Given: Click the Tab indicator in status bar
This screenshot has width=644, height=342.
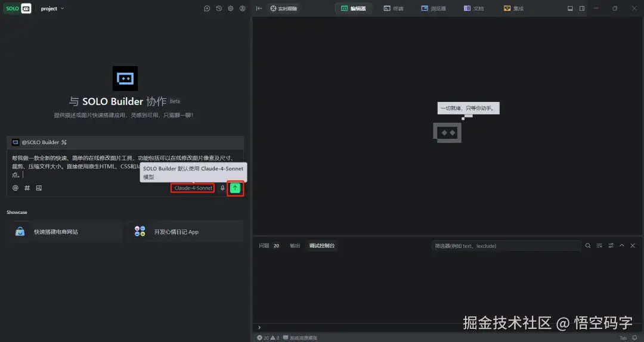Looking at the screenshot, I should coord(623,338).
